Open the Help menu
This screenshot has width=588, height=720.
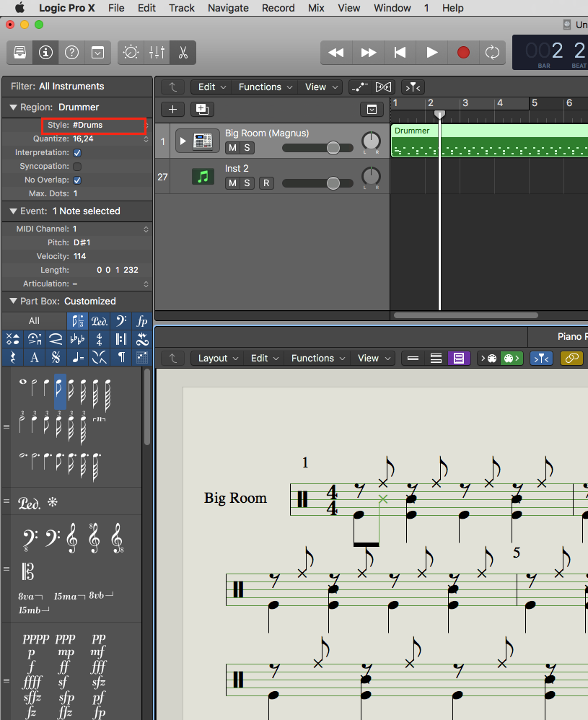[x=452, y=8]
